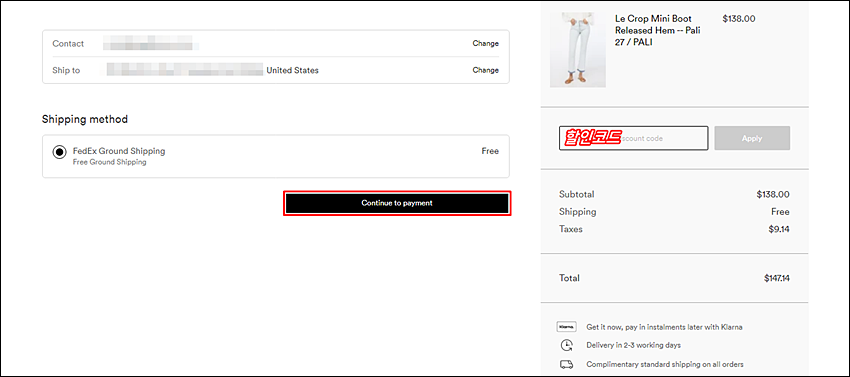Viewport: 850px width, 377px height.
Task: Continue to payment
Action: tap(397, 203)
